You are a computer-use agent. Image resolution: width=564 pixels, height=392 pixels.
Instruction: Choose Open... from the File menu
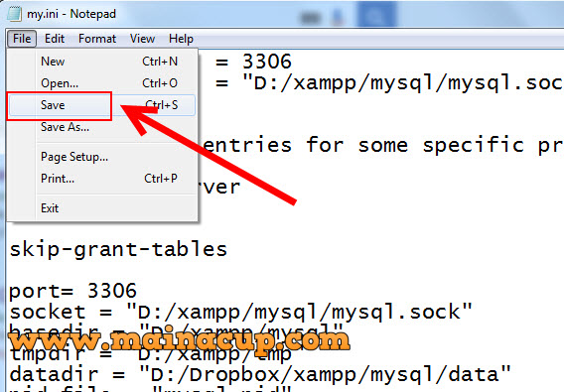(x=102, y=83)
